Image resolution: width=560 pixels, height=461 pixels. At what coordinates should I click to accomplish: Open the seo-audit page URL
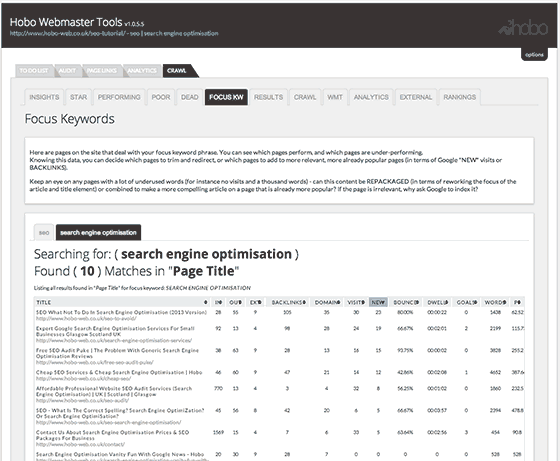coord(82,400)
